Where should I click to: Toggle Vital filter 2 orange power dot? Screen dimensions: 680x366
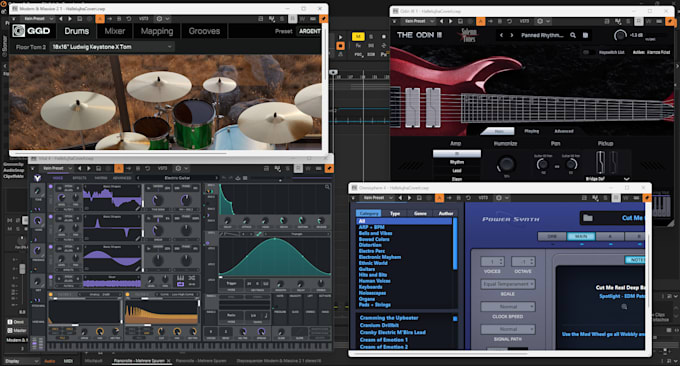pos(128,294)
